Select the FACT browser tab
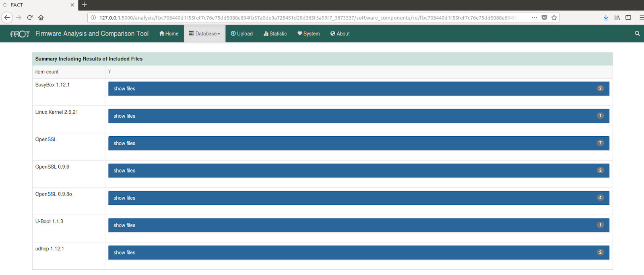The height and width of the screenshot is (275, 644). [x=39, y=5]
